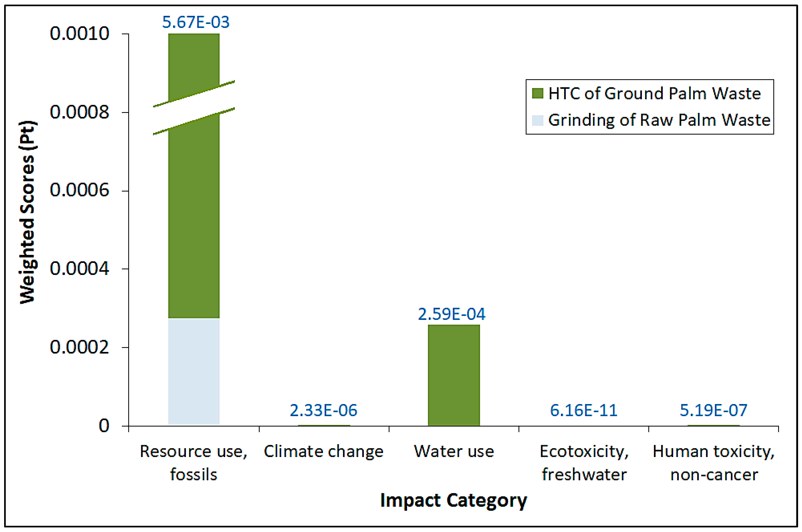Select the Impact Category axis title
The height and width of the screenshot is (532, 802).
pyautogui.click(x=454, y=500)
